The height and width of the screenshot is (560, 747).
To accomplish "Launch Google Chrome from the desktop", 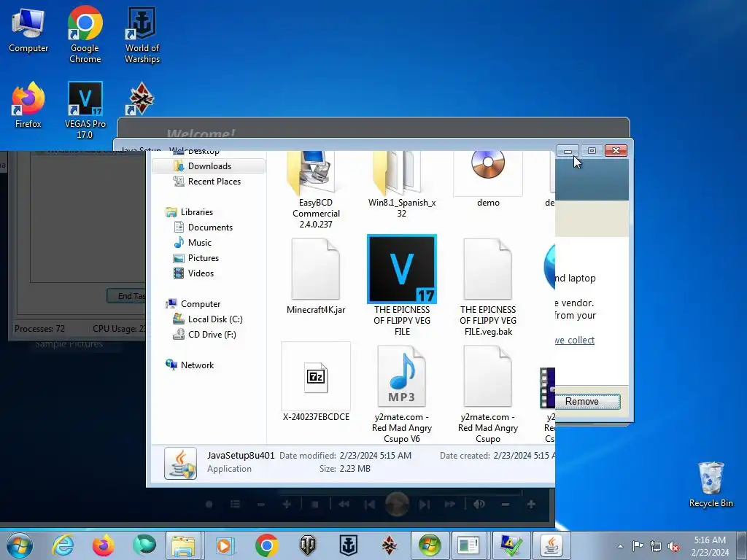I will [x=85, y=34].
